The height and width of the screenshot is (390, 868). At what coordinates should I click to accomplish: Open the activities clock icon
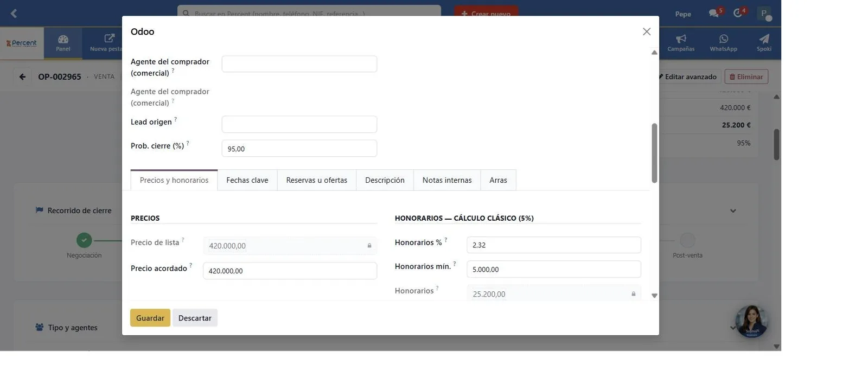pyautogui.click(x=738, y=13)
